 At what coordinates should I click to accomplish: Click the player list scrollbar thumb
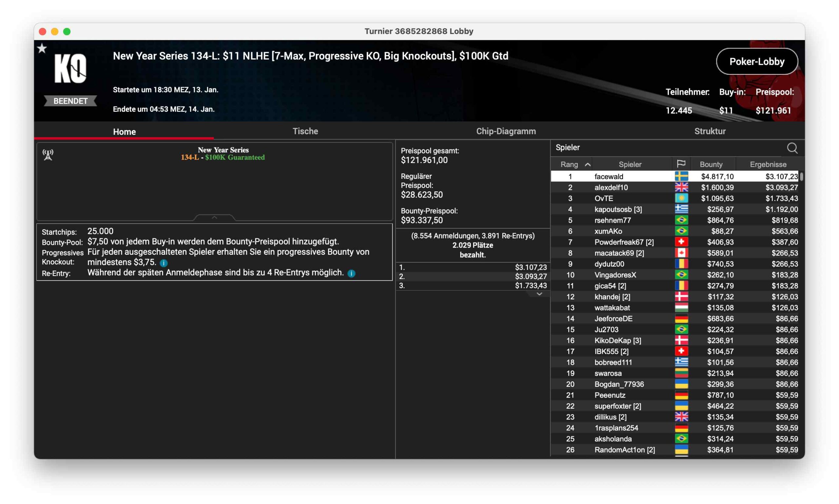[x=801, y=177]
